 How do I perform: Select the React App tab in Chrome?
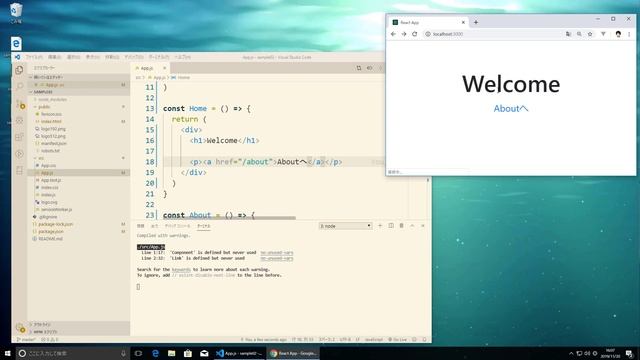click(x=428, y=22)
